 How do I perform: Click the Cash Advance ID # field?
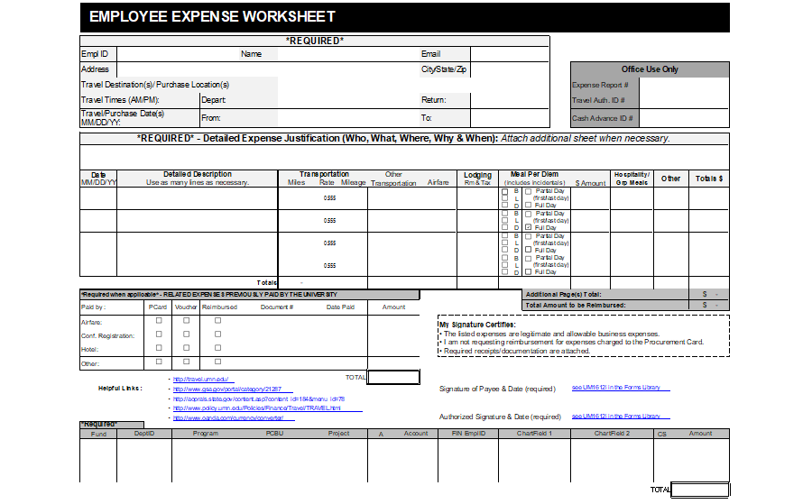(684, 118)
